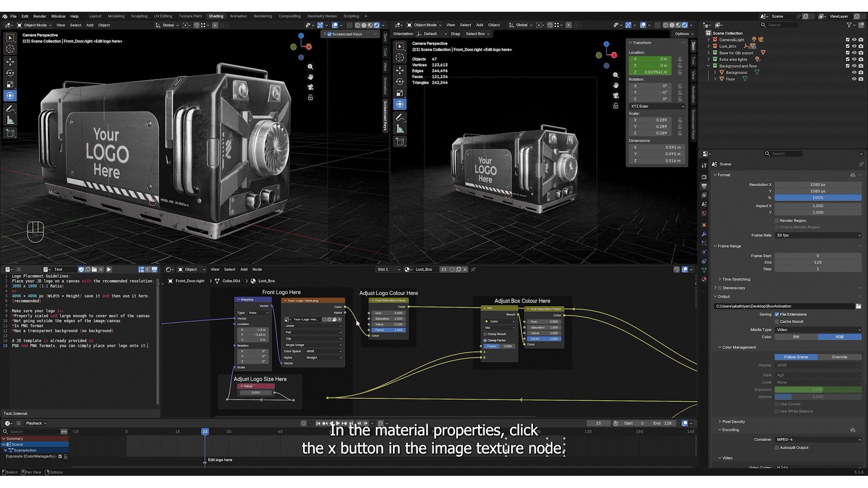Toggle camera view icon in left viewport
The width and height of the screenshot is (868, 488).
pos(311,87)
